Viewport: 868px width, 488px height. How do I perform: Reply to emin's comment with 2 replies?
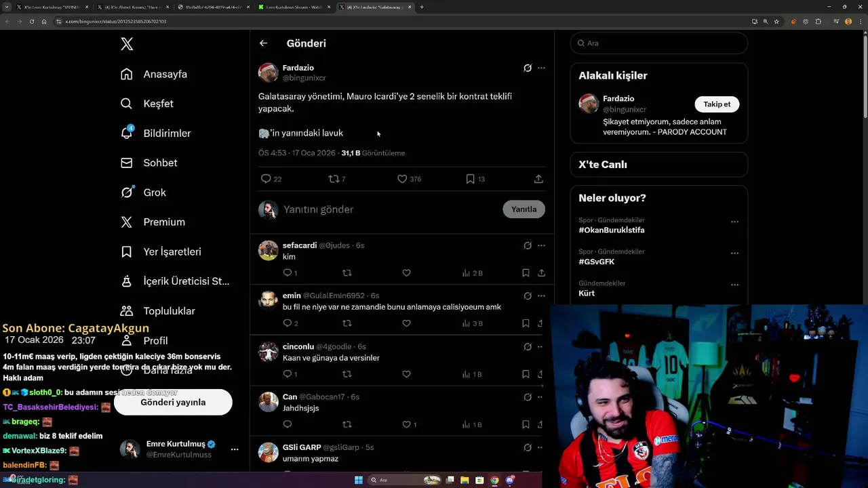[288, 323]
